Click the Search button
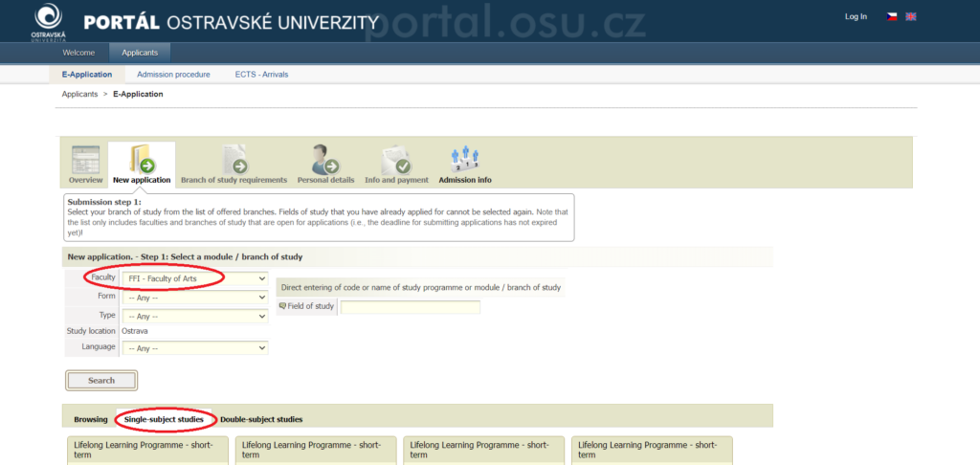 tap(101, 380)
